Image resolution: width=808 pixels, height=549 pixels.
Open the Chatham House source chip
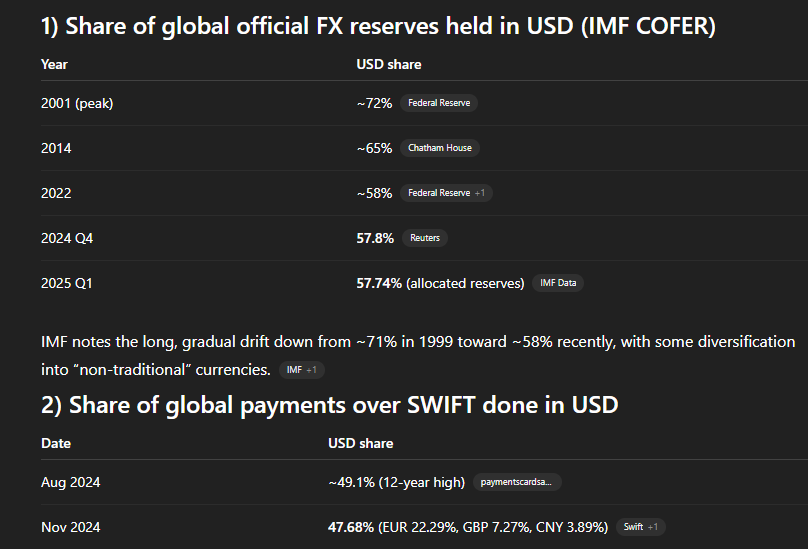pyautogui.click(x=439, y=148)
